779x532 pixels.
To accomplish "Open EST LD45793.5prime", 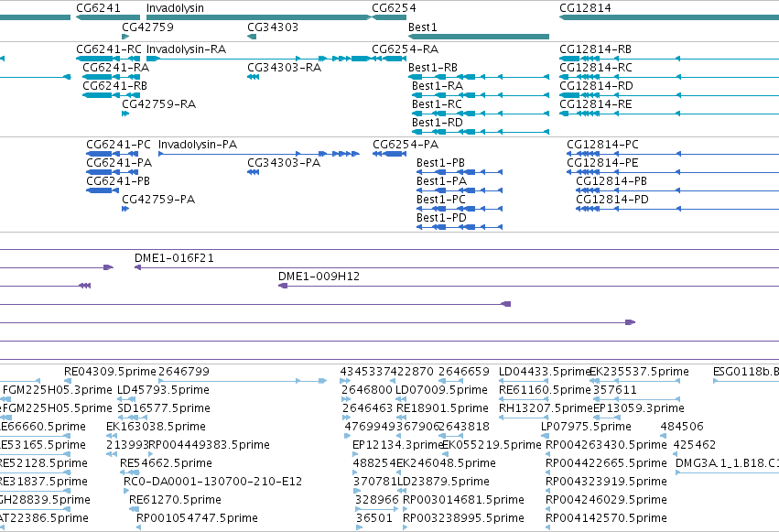I will [x=163, y=390].
